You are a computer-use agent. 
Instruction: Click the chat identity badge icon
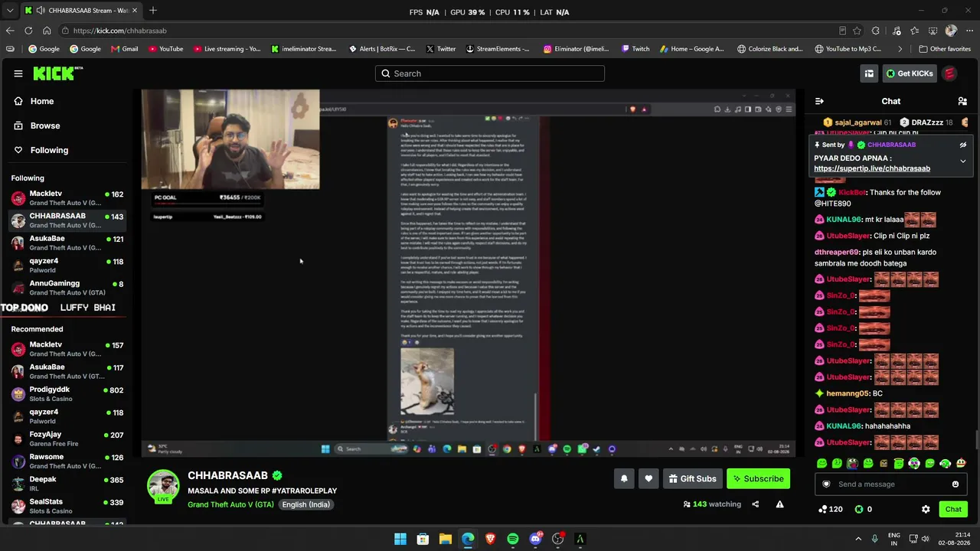click(x=826, y=484)
